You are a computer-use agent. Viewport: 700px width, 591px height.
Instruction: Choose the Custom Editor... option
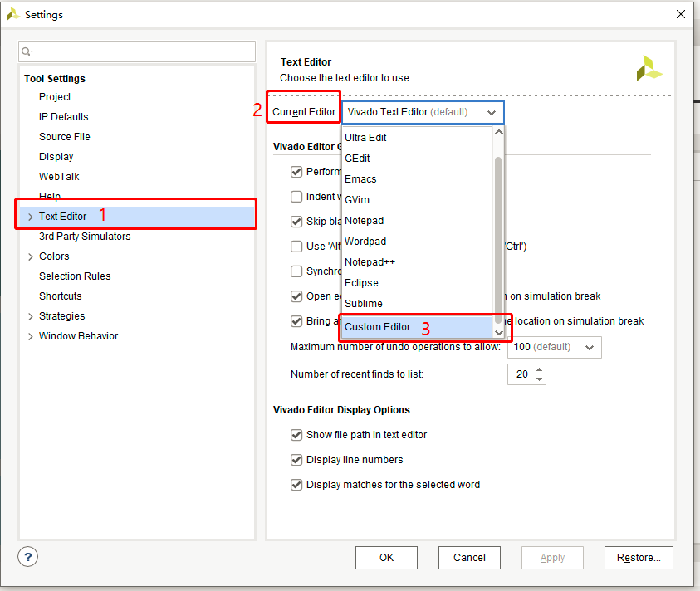pyautogui.click(x=418, y=327)
